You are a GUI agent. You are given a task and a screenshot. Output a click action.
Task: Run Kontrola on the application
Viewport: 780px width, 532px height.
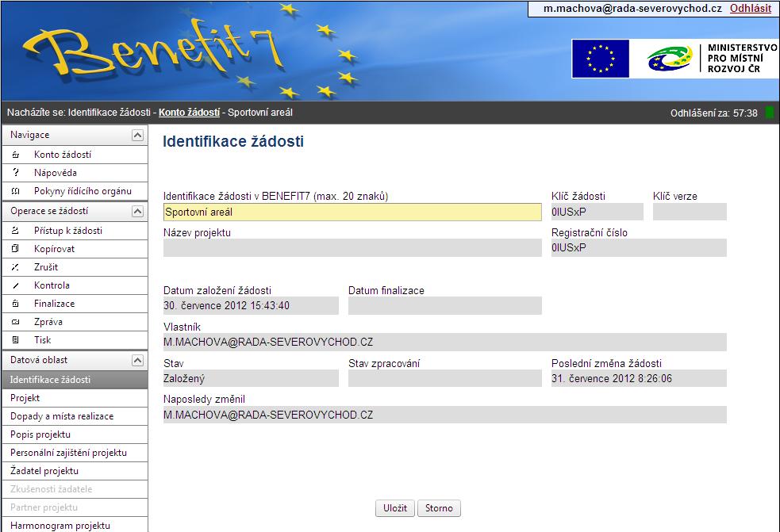75,285
